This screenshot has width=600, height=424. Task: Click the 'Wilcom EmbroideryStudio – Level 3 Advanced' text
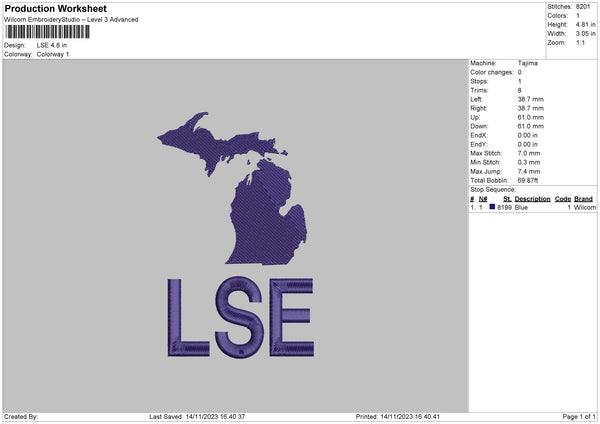click(71, 20)
